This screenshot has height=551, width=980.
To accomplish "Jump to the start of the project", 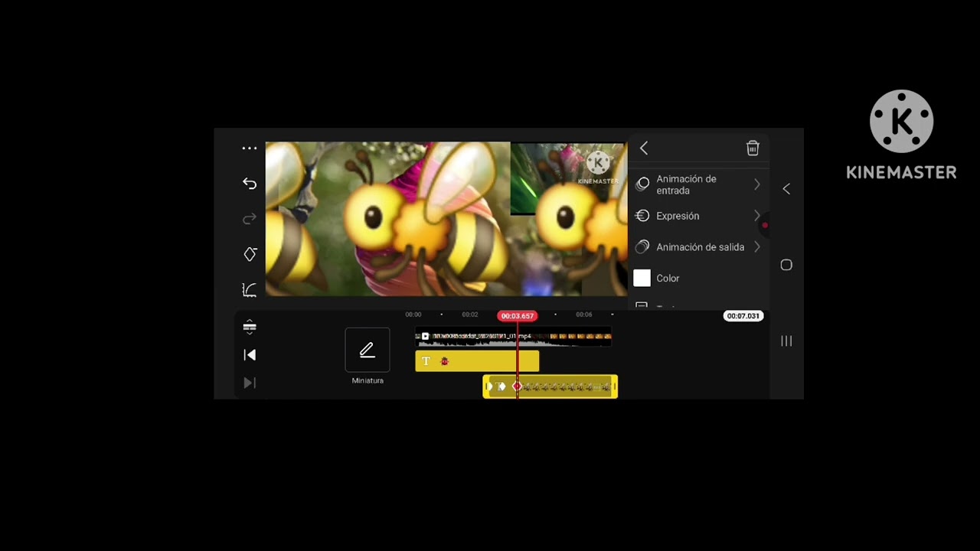I will click(250, 355).
